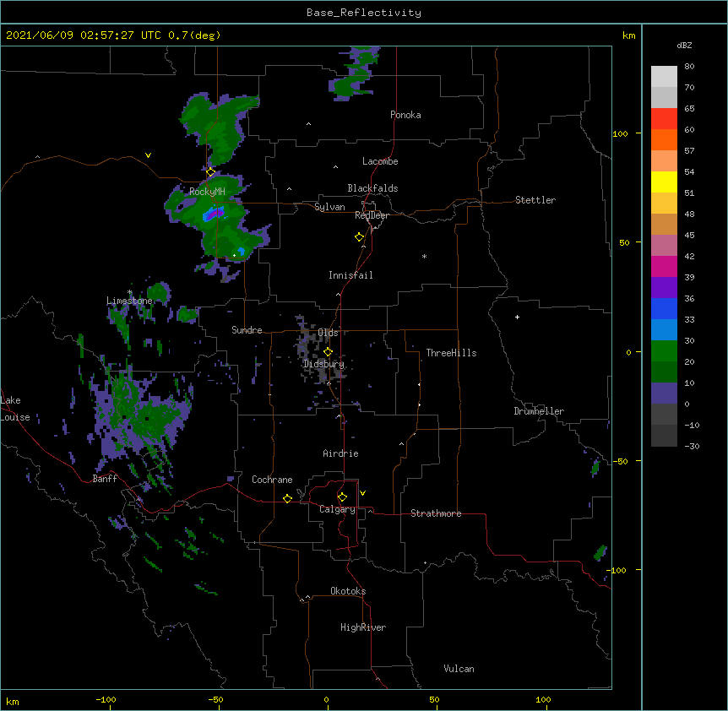
Task: Choose the magenta legend swatch below 42
Action: pyautogui.click(x=664, y=266)
